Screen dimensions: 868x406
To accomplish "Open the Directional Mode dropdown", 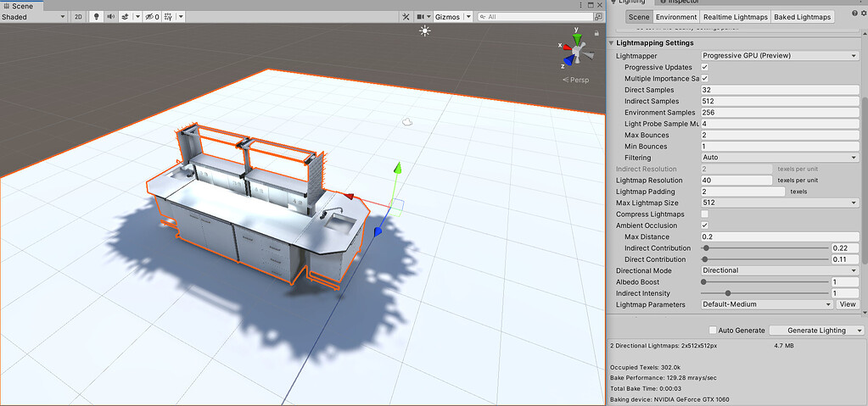I will 780,270.
